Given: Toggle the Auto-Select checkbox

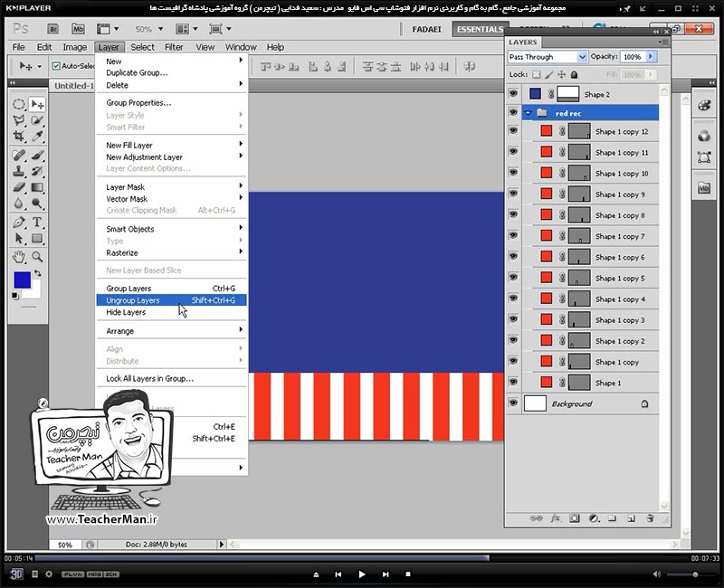Looking at the screenshot, I should 56,66.
